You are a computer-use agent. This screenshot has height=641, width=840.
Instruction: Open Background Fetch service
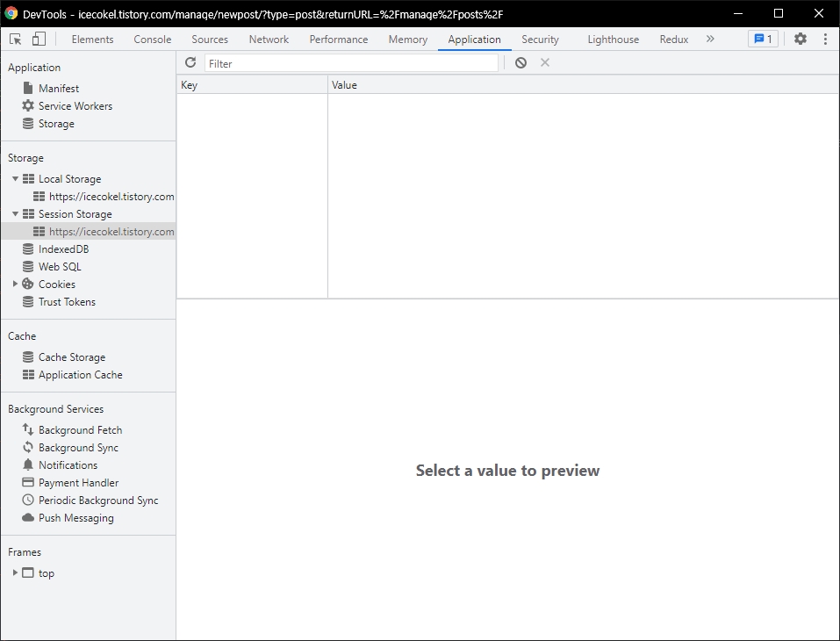point(80,430)
